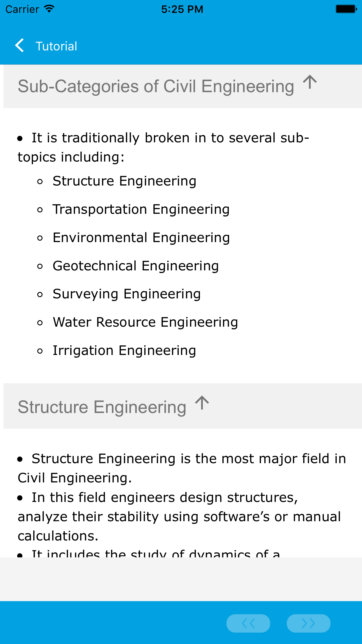The image size is (362, 644).
Task: Tap Surveying Engineering in the list
Action: tap(126, 294)
